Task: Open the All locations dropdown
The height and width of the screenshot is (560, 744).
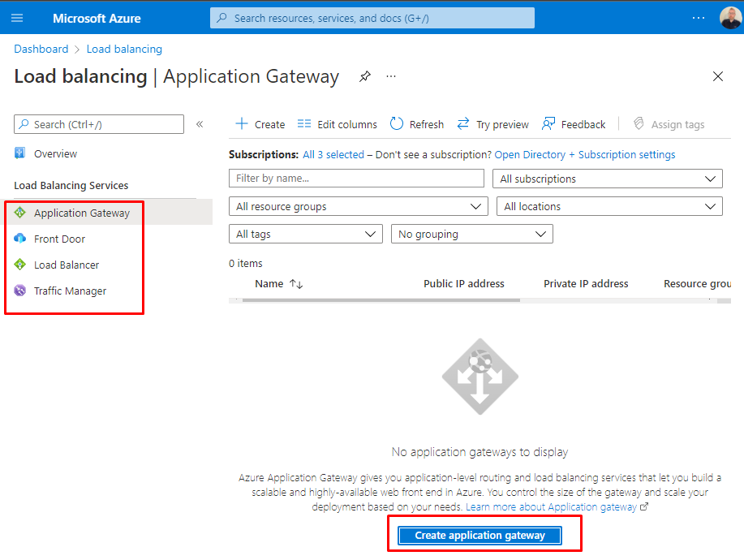Action: [609, 207]
